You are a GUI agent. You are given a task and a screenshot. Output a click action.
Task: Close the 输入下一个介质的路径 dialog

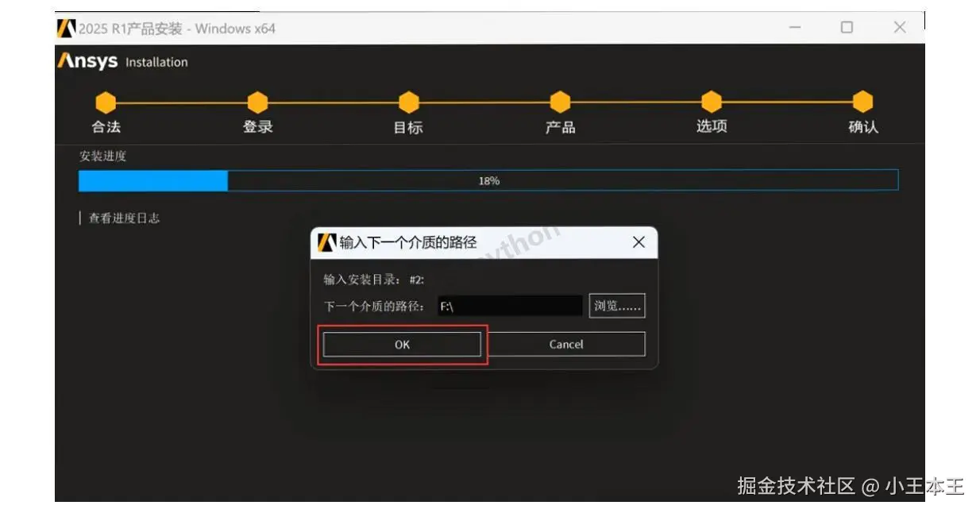point(639,242)
